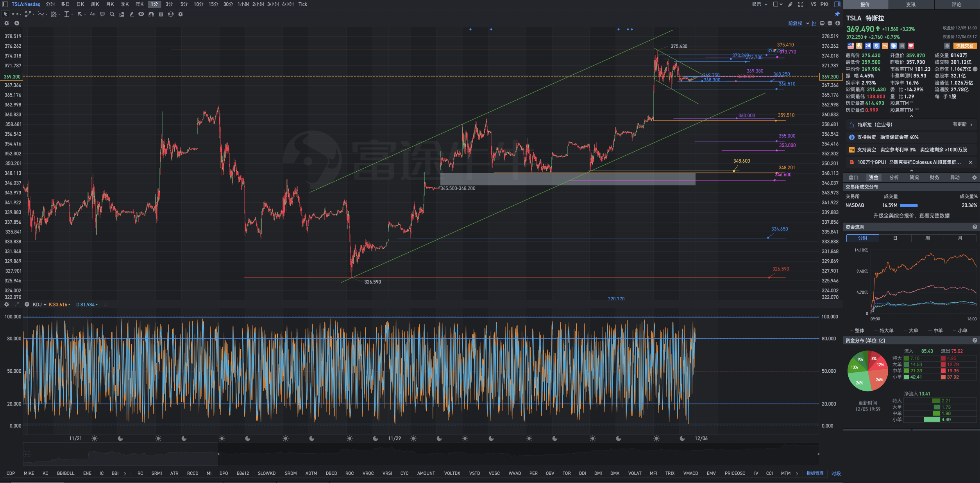Open the 评论 comments tab
The height and width of the screenshot is (483, 980).
957,5
